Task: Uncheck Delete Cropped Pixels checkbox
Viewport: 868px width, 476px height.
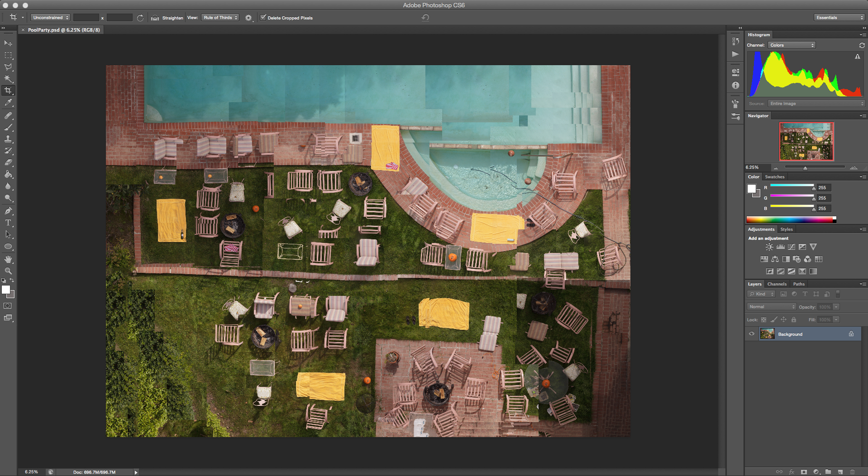Action: pos(263,18)
